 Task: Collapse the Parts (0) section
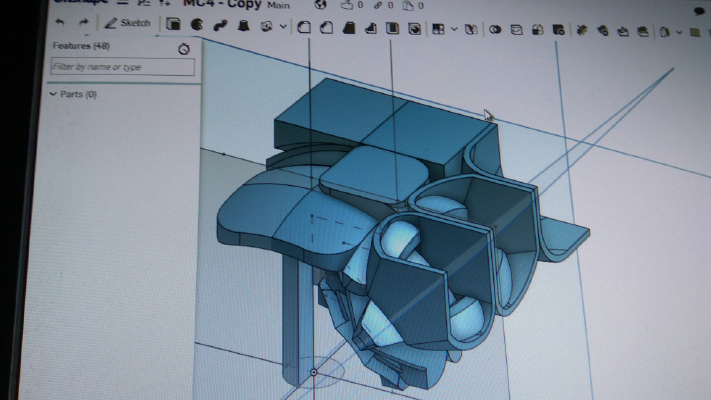pyautogui.click(x=53, y=94)
